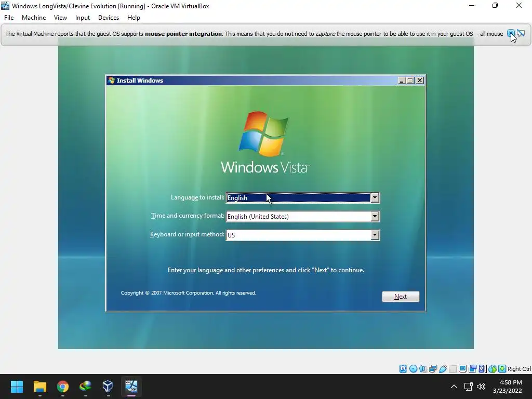Viewport: 532px width, 399px height.
Task: Click the mouse integration status icon
Action: (x=493, y=369)
